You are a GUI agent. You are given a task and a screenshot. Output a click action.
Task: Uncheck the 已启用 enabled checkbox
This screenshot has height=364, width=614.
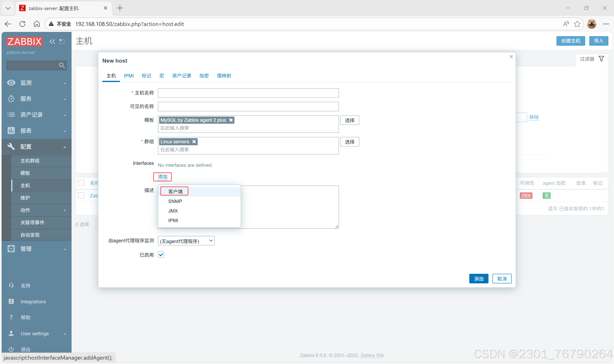161,255
